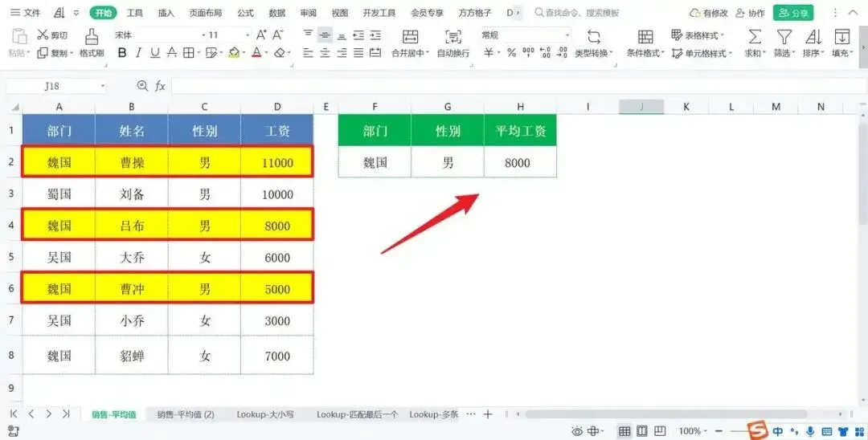Add a new sheet with the plus button
The height and width of the screenshot is (440, 868).
click(x=488, y=414)
